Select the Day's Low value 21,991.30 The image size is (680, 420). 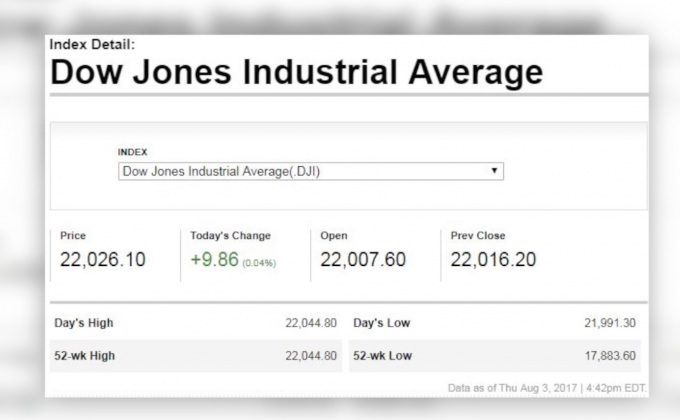608,323
